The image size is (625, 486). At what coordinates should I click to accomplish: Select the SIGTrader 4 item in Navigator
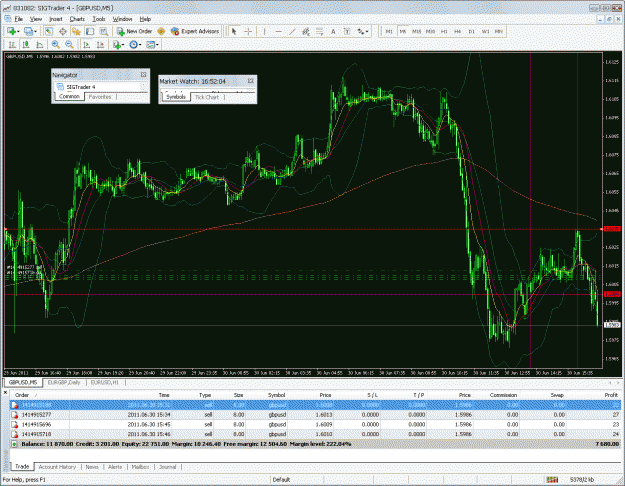coord(81,87)
